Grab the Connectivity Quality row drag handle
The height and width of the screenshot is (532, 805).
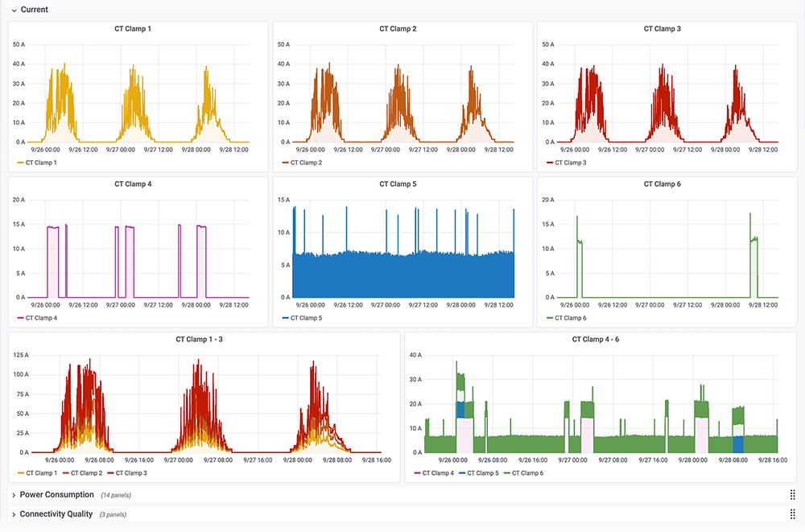(792, 514)
